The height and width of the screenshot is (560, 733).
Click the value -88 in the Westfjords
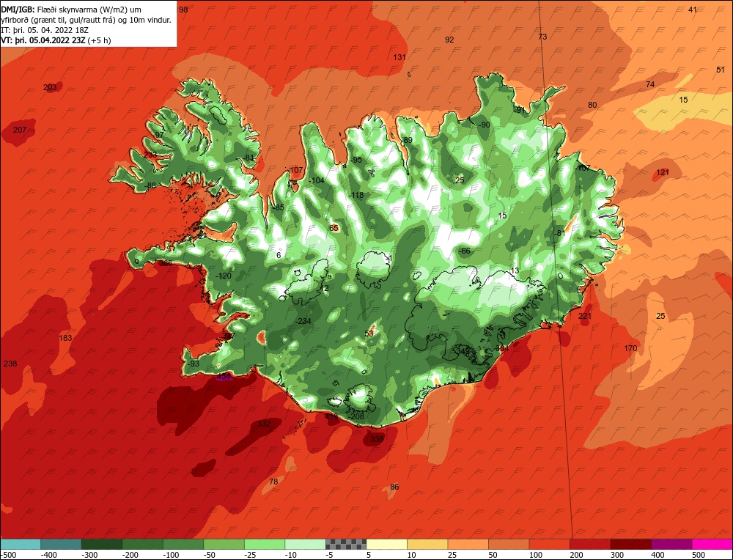(150, 185)
